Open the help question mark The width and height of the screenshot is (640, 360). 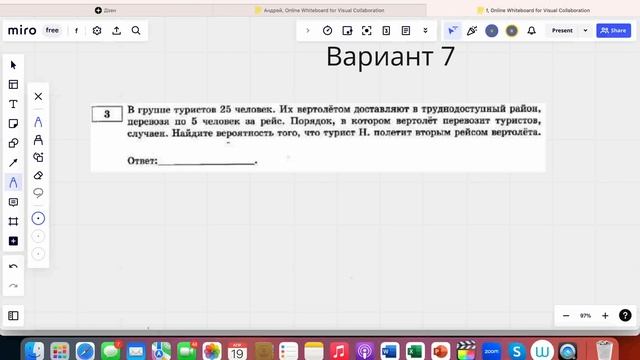point(625,316)
